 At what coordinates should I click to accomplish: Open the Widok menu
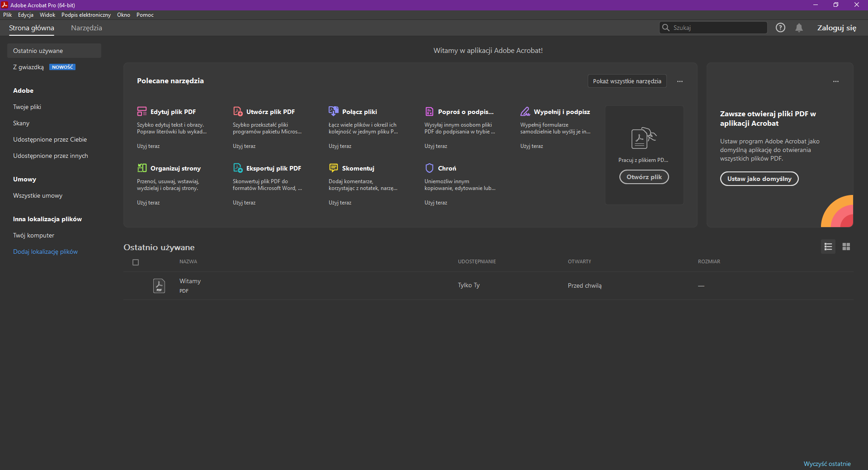tap(47, 15)
